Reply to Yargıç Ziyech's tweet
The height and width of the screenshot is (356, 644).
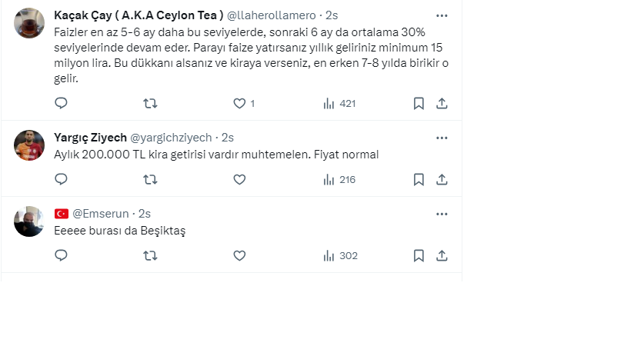62,179
